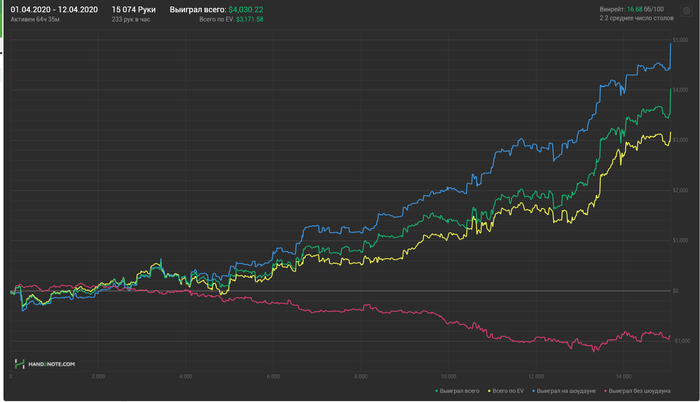The height and width of the screenshot is (402, 700).
Task: Click '2.2 среднее число столов' text
Action: [x=636, y=18]
